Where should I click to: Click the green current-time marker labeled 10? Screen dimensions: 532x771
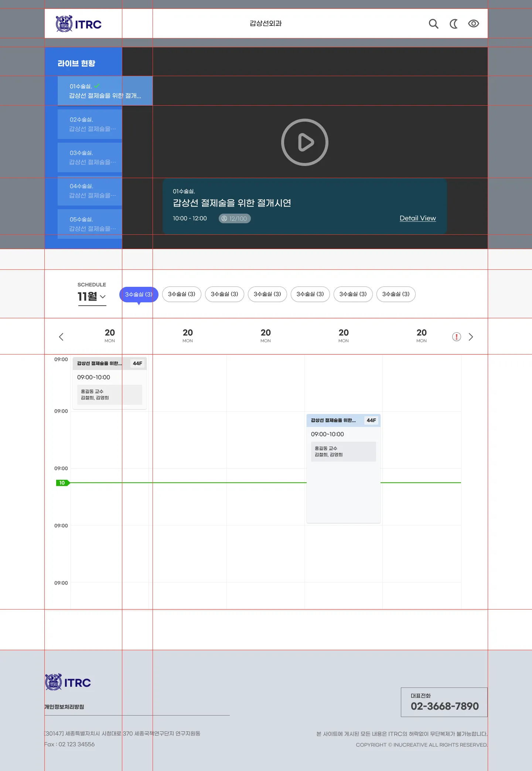62,483
